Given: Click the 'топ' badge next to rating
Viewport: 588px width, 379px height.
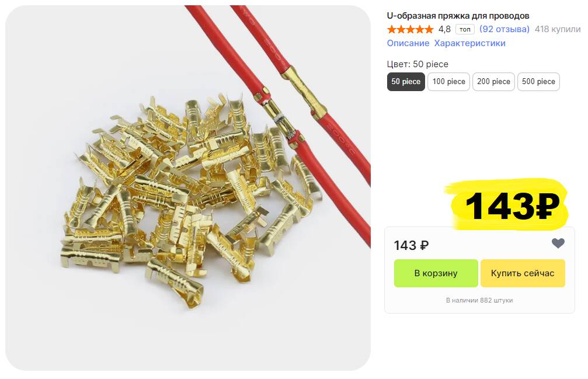Looking at the screenshot, I should [x=465, y=29].
